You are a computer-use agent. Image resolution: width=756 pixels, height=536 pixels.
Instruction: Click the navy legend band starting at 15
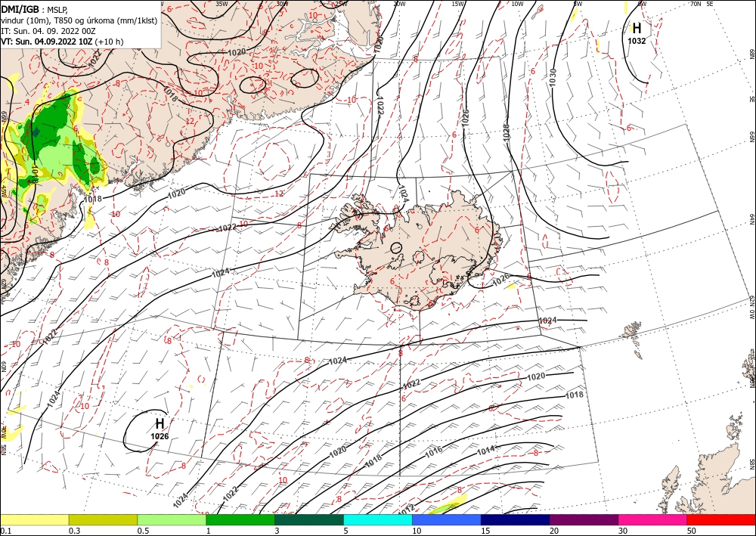click(515, 519)
